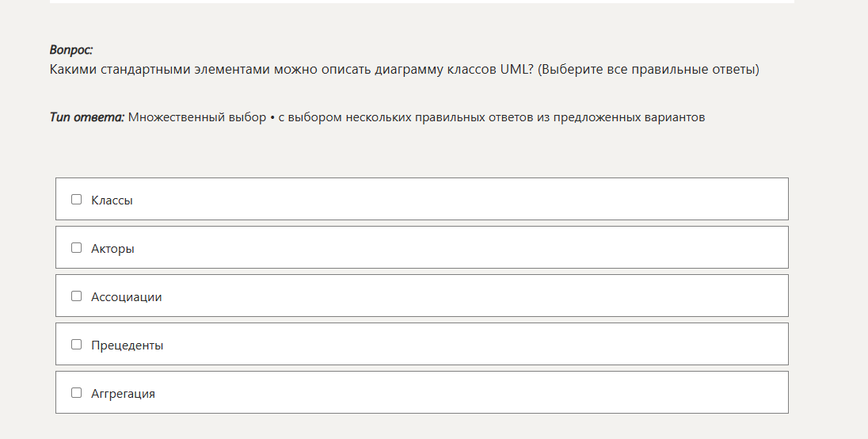
Task: Click the Множественный выбор description text
Action: [417, 117]
